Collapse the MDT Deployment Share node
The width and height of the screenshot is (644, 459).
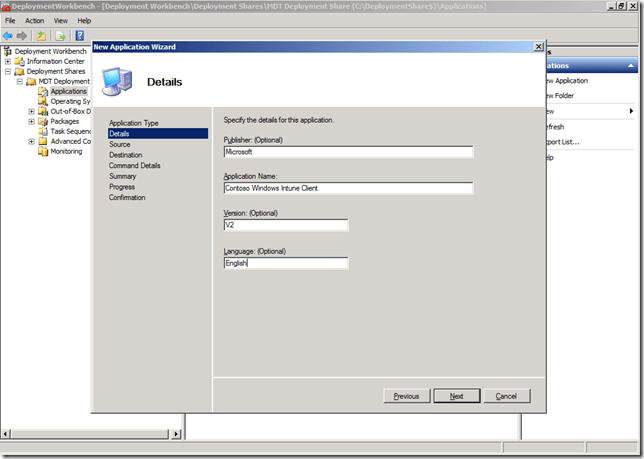[20, 81]
